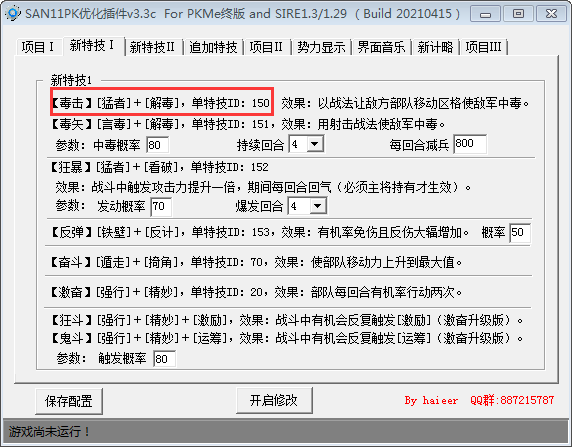
Task: Click the 开启修改 button
Action: [x=274, y=400]
